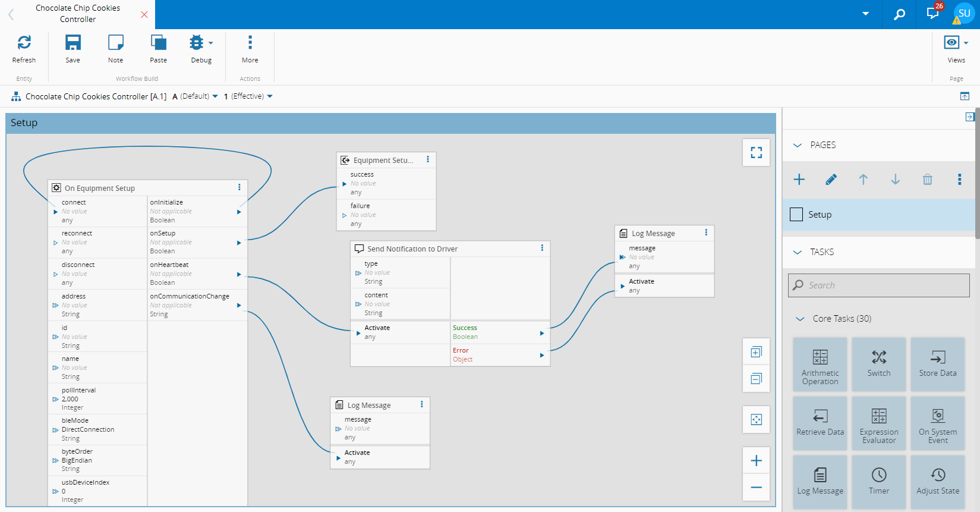Open Equipment Setup task options menu
This screenshot has width=980, height=512.
coord(428,159)
